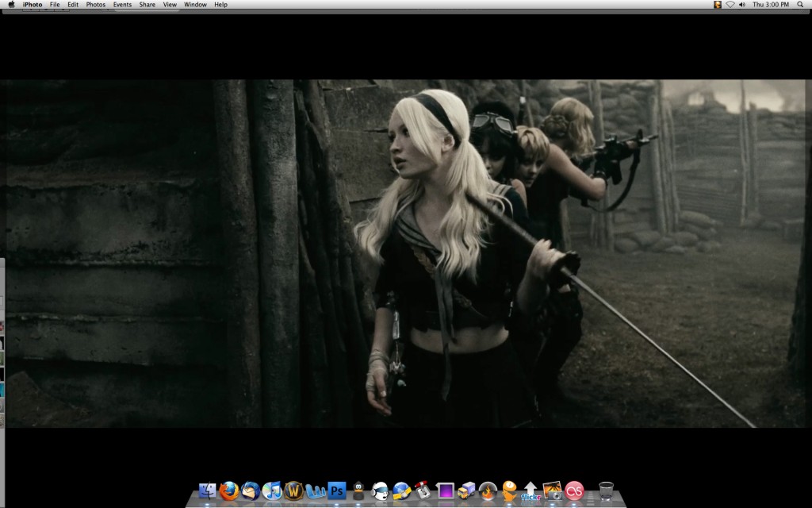Click the black penguin dock icon
The height and width of the screenshot is (508, 812).
[x=358, y=491]
